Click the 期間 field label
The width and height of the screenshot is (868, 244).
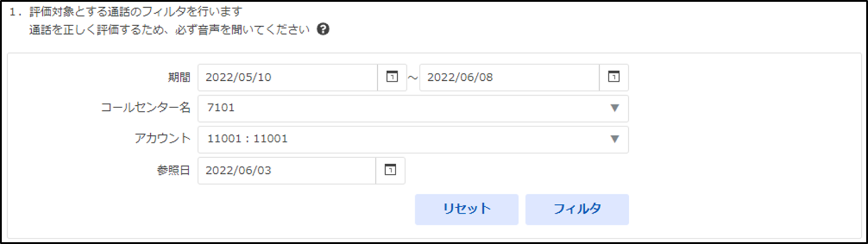[x=180, y=77]
